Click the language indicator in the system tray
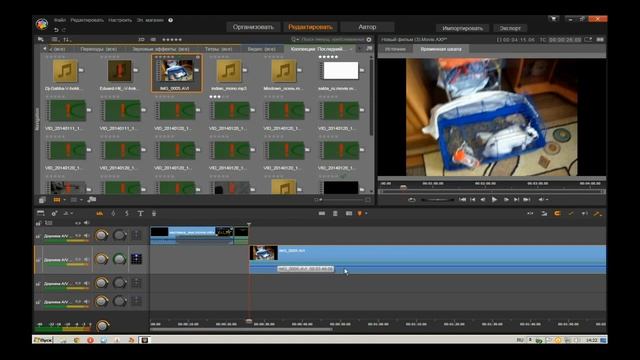The height and width of the screenshot is (360, 640). [x=520, y=340]
